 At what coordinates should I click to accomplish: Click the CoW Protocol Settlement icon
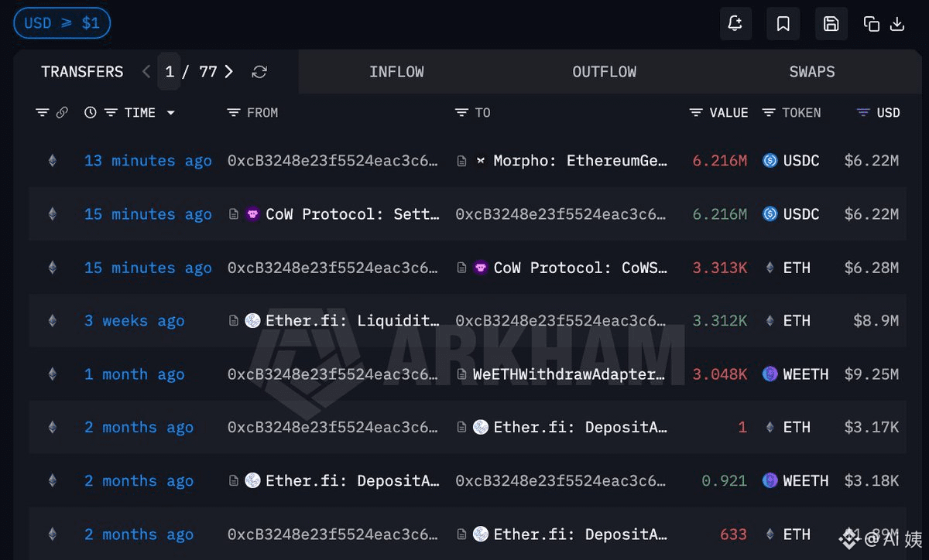coord(252,214)
